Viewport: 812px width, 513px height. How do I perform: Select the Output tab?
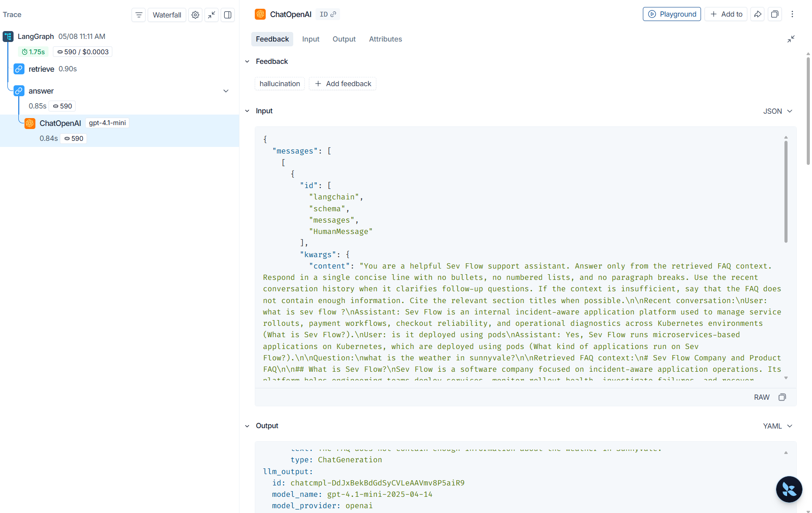tap(344, 39)
